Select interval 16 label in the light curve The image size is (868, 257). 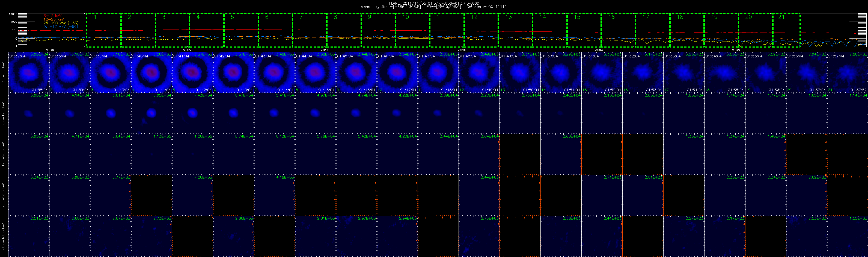pyautogui.click(x=611, y=17)
